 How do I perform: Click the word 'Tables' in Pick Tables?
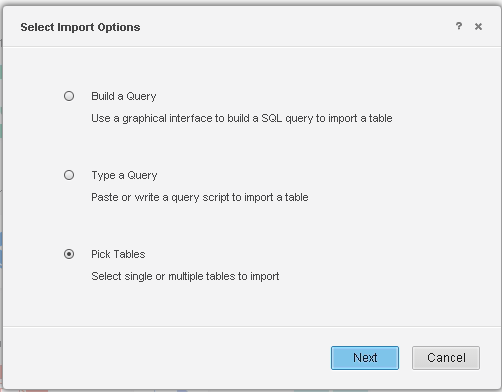click(x=129, y=254)
